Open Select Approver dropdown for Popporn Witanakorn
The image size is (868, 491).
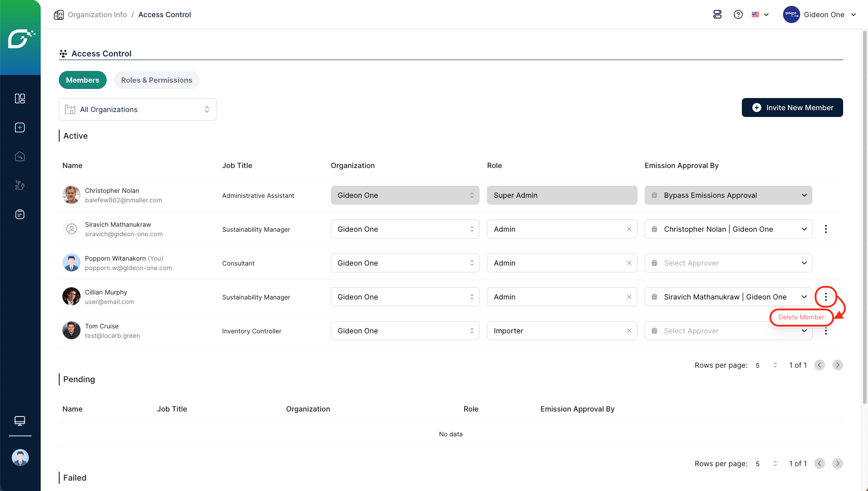[728, 263]
